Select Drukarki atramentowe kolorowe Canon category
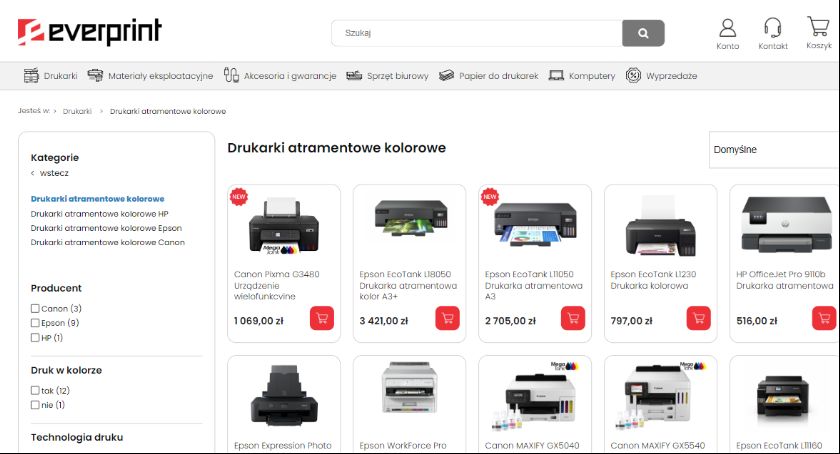This screenshot has height=454, width=840. point(108,242)
